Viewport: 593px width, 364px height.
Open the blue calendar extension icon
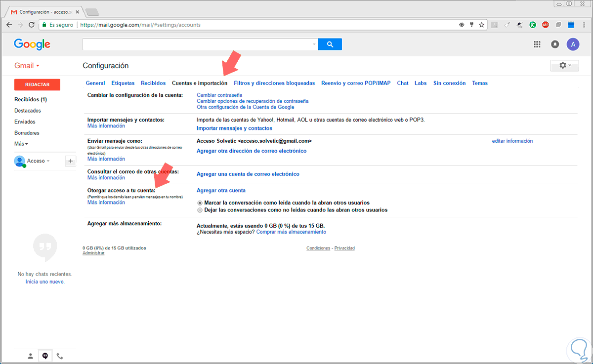coord(571,25)
